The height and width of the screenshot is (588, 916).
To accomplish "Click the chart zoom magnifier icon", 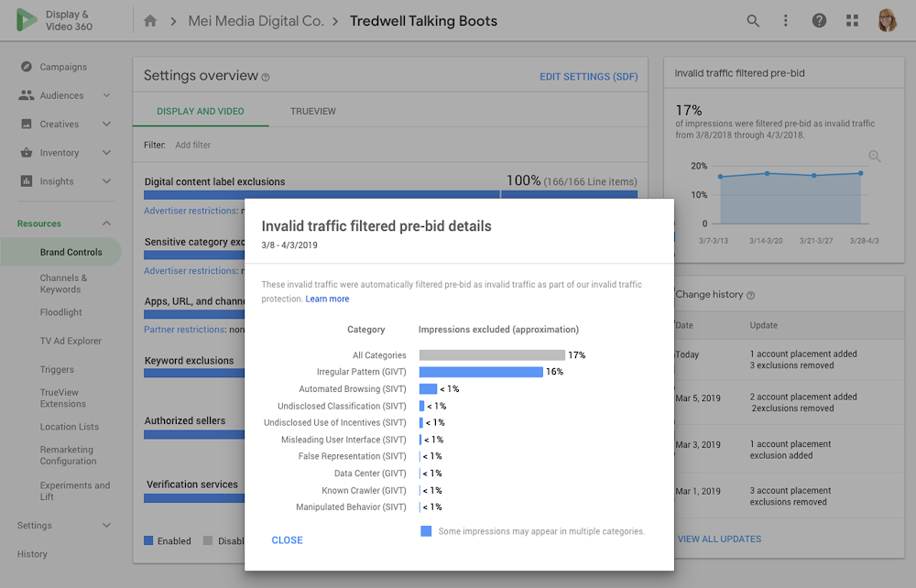I will click(875, 156).
